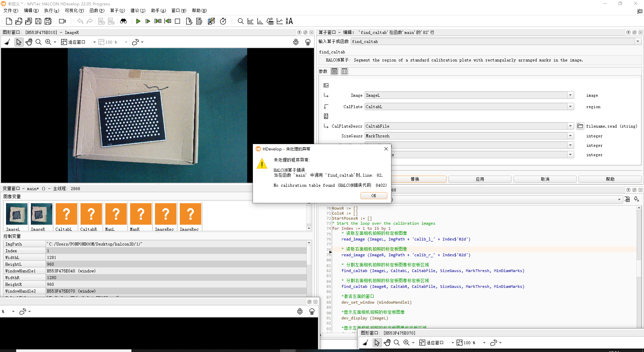Click OK in the unhandled exception dialog
The image size is (644, 352).
point(374,195)
